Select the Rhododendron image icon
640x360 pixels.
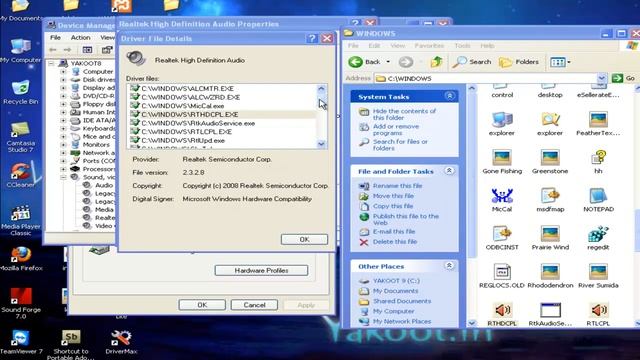click(550, 272)
